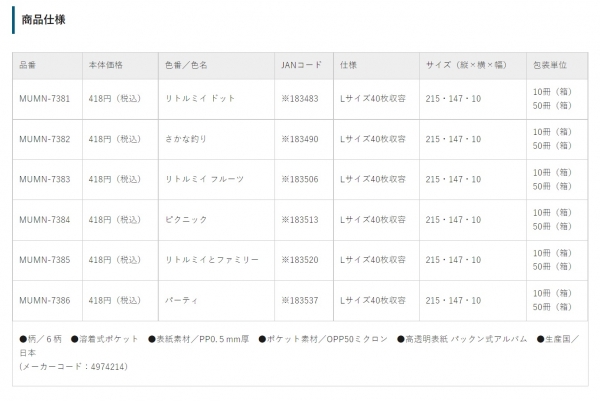Select the リトルミイ ドット color name

click(200, 99)
